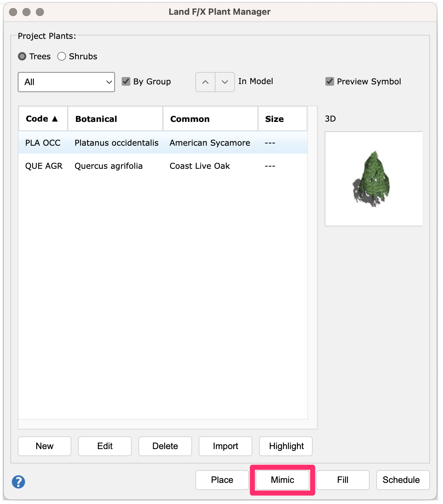
Task: Click the Delete button
Action: [165, 446]
